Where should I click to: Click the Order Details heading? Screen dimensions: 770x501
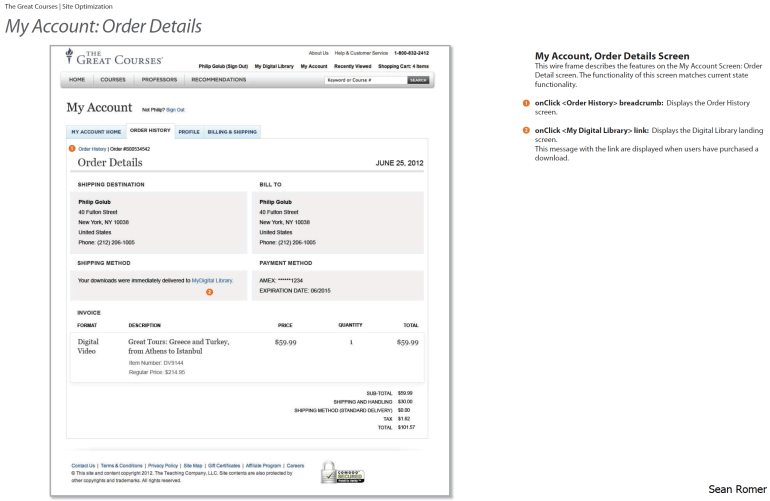click(110, 163)
